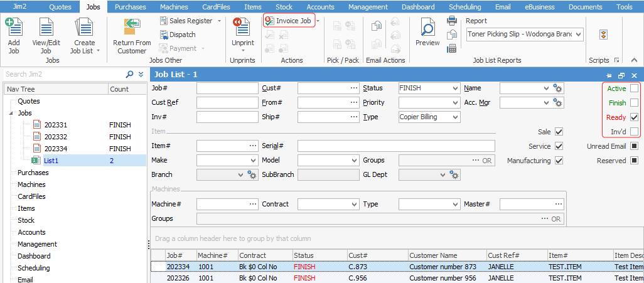Click the Unprint icon
Image resolution: width=644 pixels, height=283 pixels.
click(242, 29)
